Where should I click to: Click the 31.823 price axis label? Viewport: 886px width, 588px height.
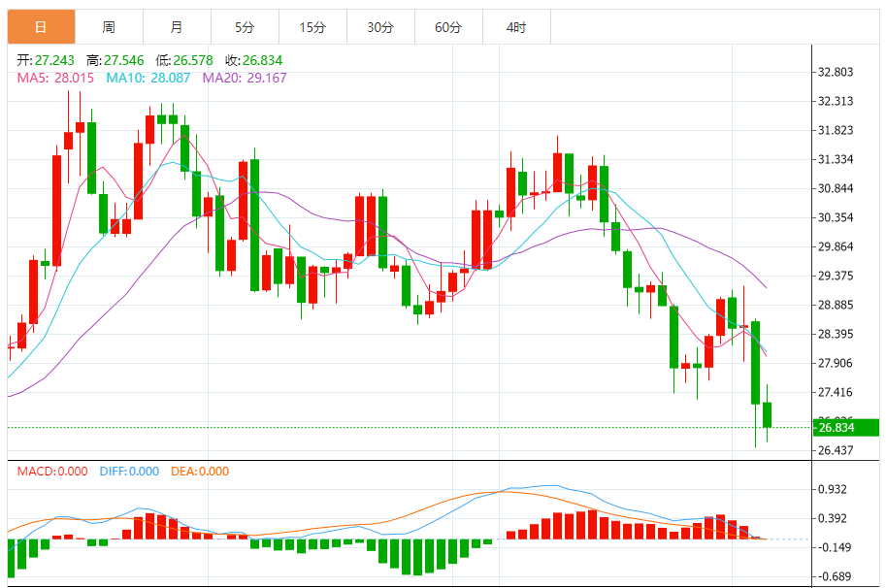click(x=836, y=130)
